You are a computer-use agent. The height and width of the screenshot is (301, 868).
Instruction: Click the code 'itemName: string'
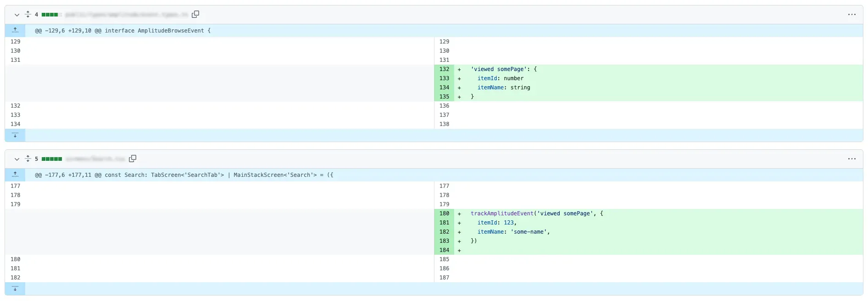click(x=504, y=88)
